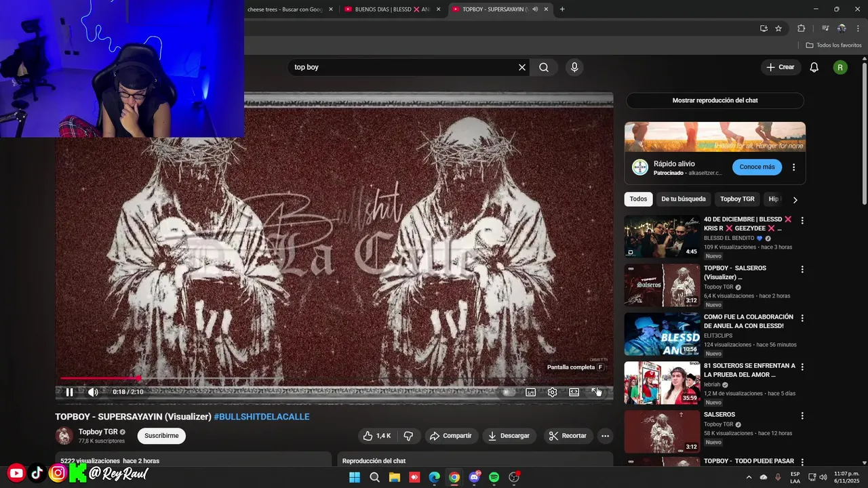Show hidden system tray icons

coord(749,477)
